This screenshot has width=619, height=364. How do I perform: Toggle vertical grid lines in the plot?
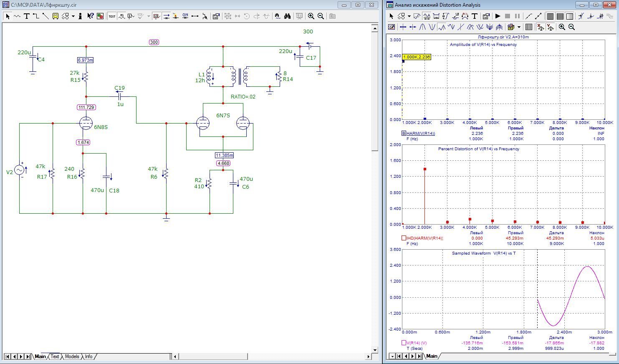coord(550,16)
